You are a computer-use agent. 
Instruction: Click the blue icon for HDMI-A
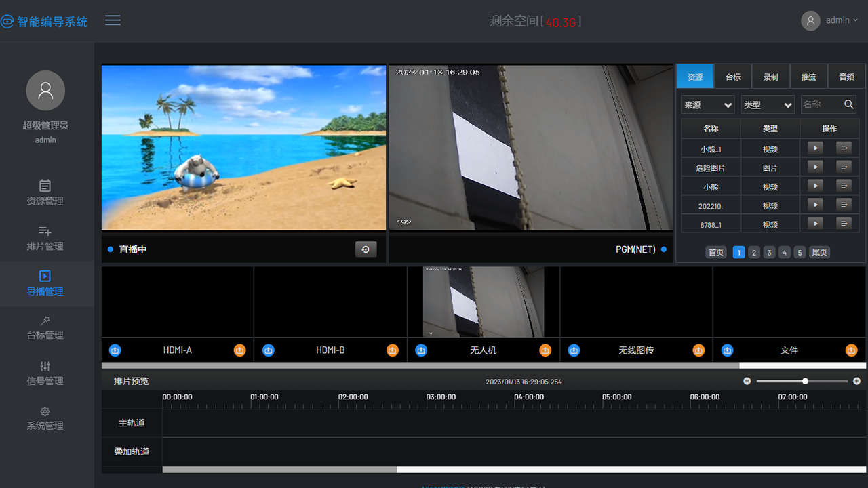[x=115, y=350]
